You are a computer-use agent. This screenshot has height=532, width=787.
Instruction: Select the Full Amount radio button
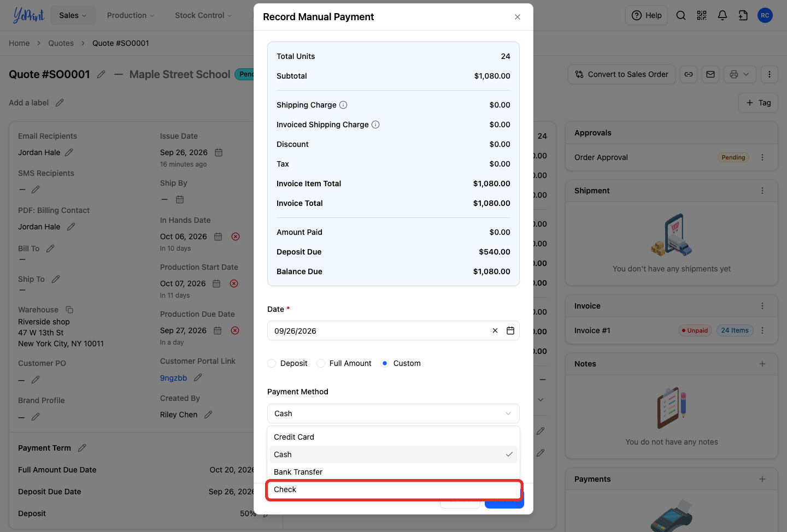click(x=321, y=363)
